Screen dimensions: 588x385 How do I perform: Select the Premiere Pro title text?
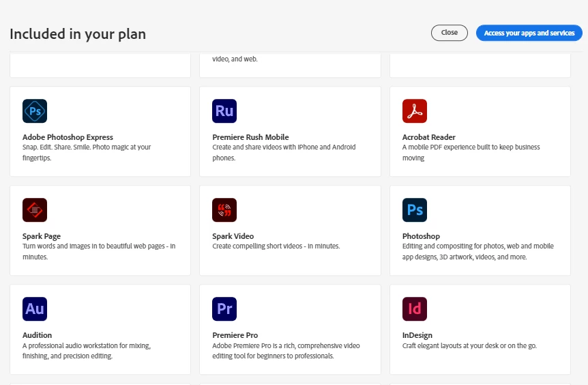[x=235, y=335]
